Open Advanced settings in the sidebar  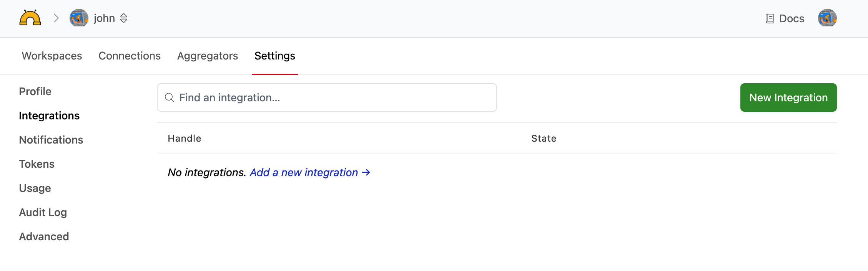[x=44, y=236]
